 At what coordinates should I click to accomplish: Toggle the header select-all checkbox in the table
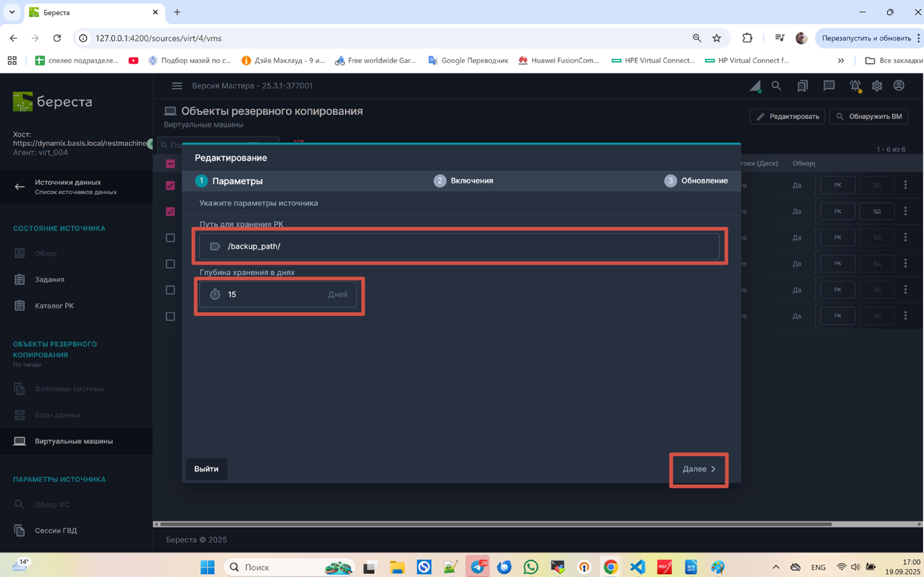tap(170, 164)
